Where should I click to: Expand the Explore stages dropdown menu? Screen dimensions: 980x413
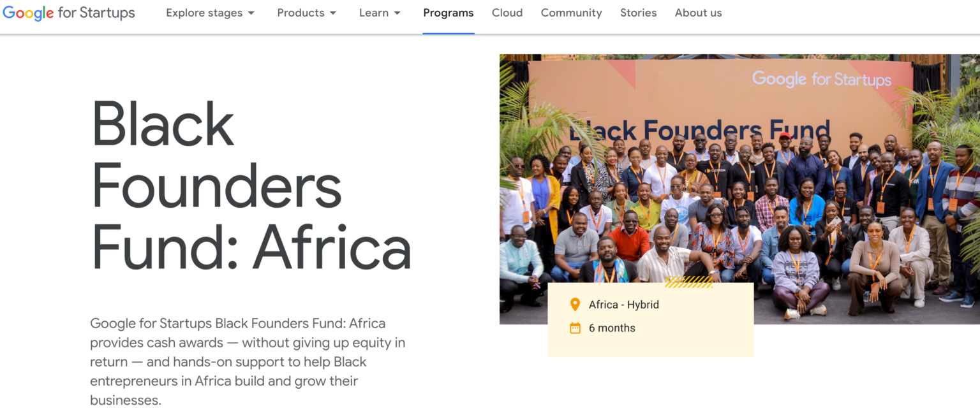204,13
